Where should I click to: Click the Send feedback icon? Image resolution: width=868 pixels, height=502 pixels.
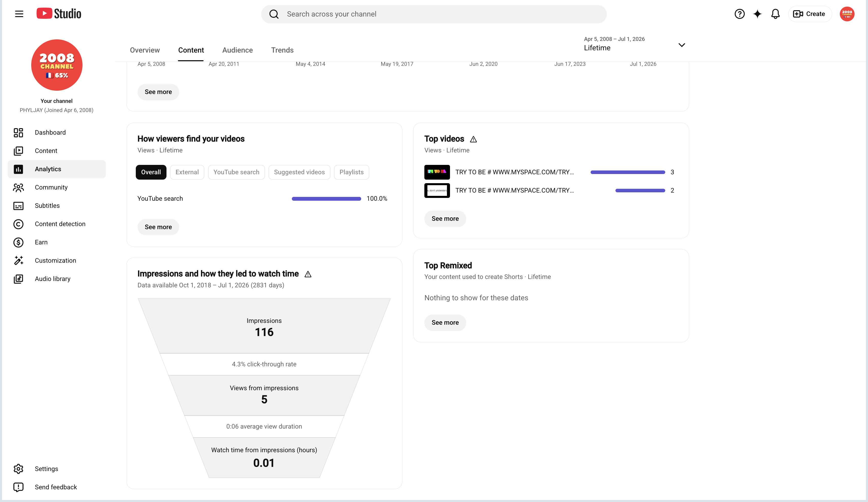[x=18, y=487]
